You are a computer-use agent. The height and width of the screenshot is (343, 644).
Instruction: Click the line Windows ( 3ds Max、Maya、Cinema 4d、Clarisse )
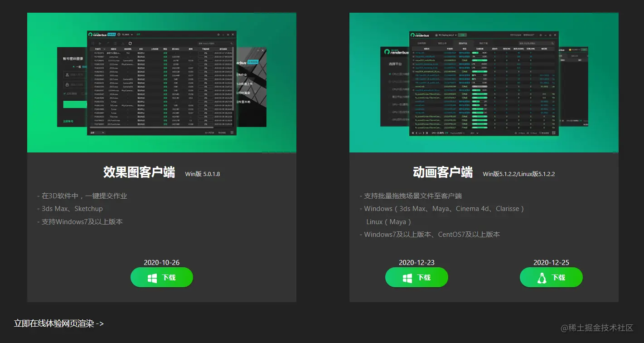442,209
